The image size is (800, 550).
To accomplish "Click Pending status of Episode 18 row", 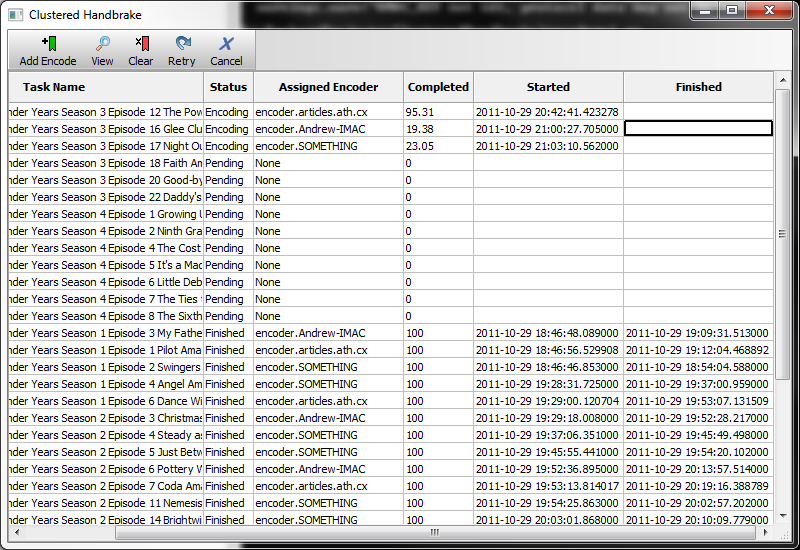I will coord(224,163).
